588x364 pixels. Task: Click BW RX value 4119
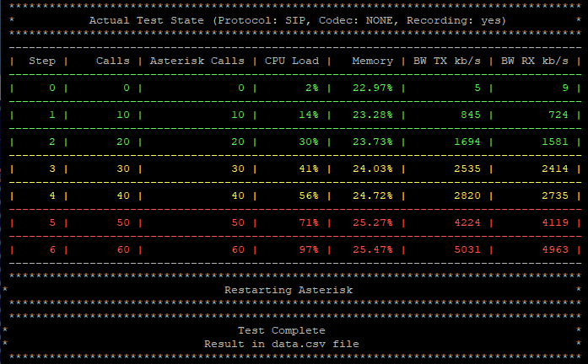coord(555,222)
